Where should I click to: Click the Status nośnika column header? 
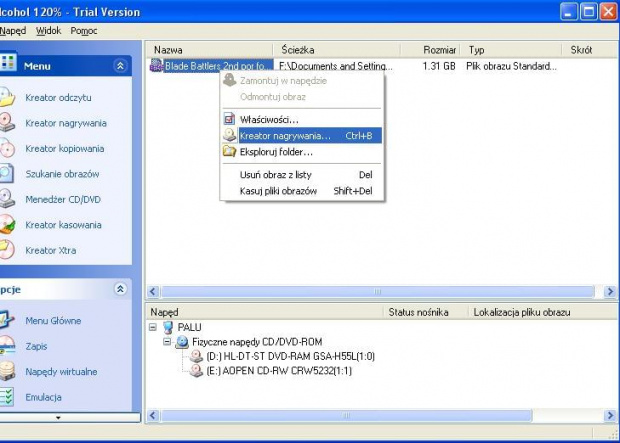tap(426, 312)
